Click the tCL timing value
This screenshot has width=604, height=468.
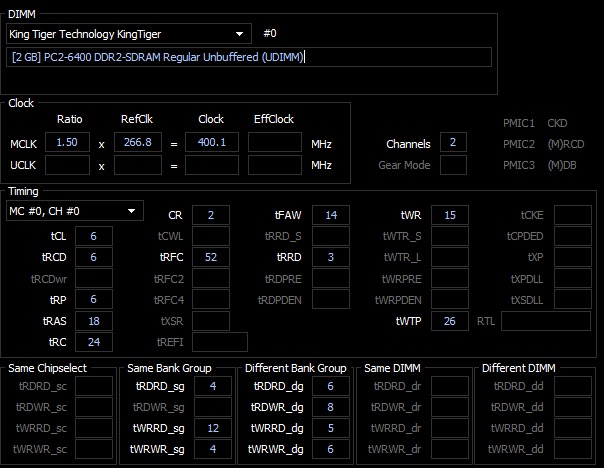[x=94, y=236]
